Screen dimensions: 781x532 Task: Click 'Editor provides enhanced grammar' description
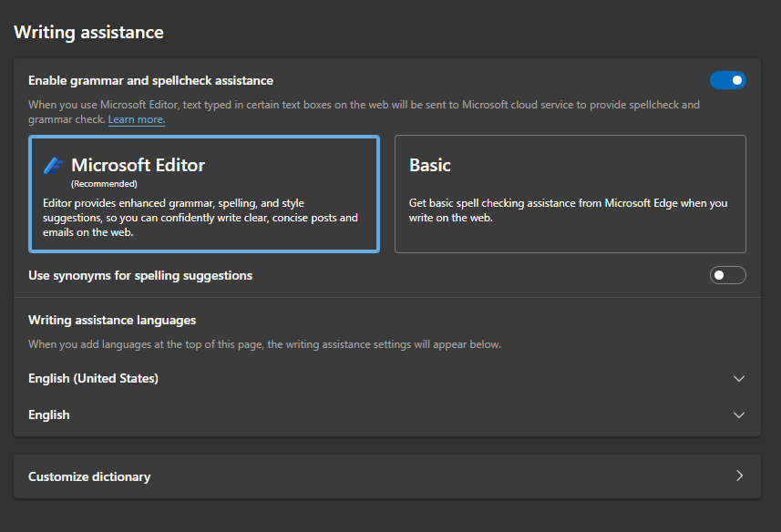pyautogui.click(x=200, y=218)
